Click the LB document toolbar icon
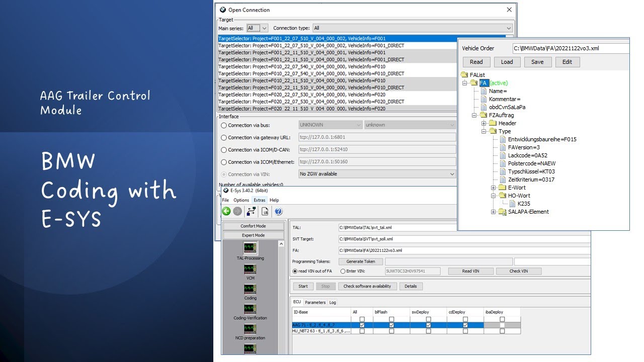Screen dimensions: 644x362 click(265, 212)
